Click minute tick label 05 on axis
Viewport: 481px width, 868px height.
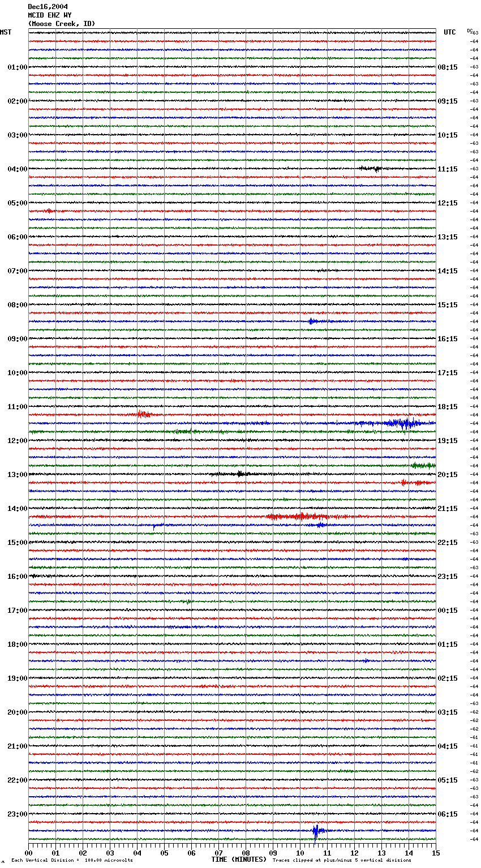pyautogui.click(x=164, y=853)
